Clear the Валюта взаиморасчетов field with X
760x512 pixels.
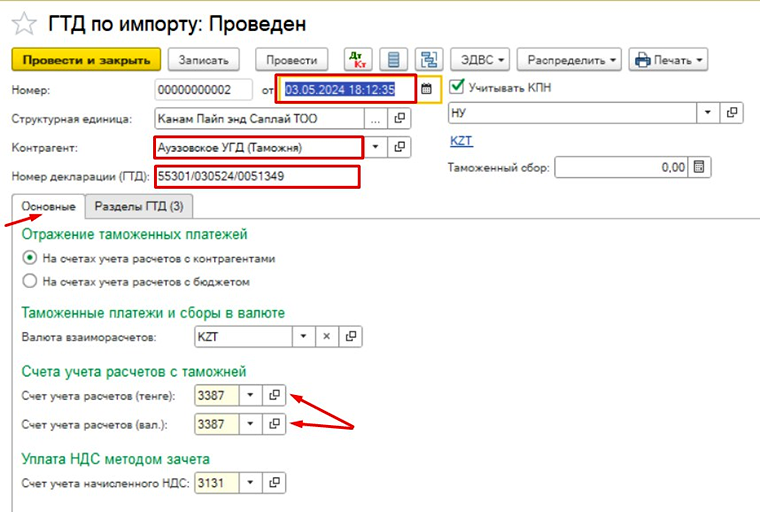pos(325,337)
